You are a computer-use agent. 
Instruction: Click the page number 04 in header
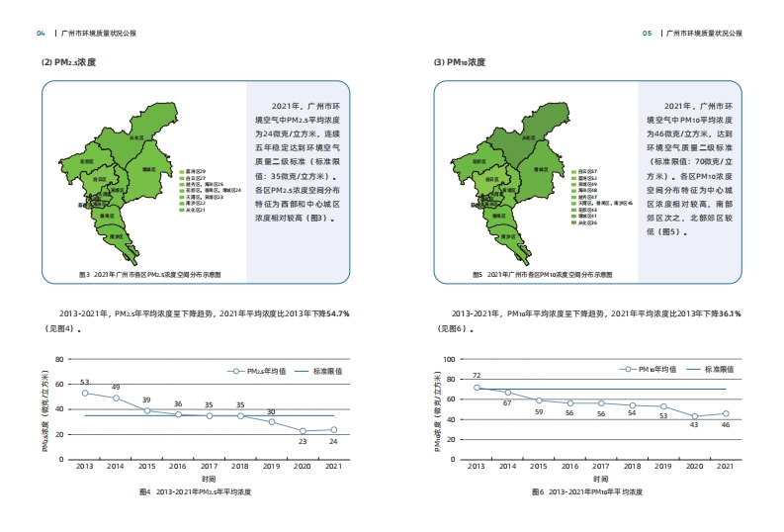click(x=41, y=33)
